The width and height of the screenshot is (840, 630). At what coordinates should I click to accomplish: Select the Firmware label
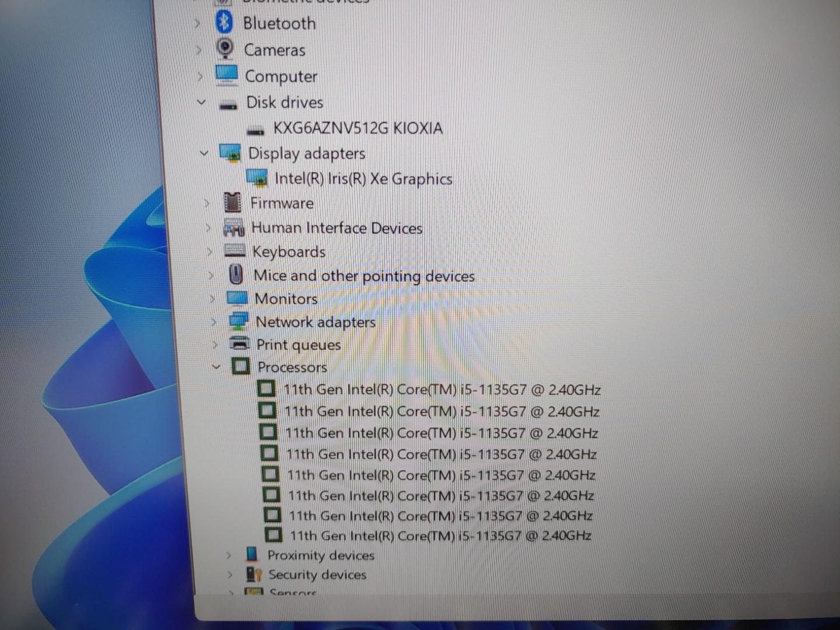pos(282,203)
